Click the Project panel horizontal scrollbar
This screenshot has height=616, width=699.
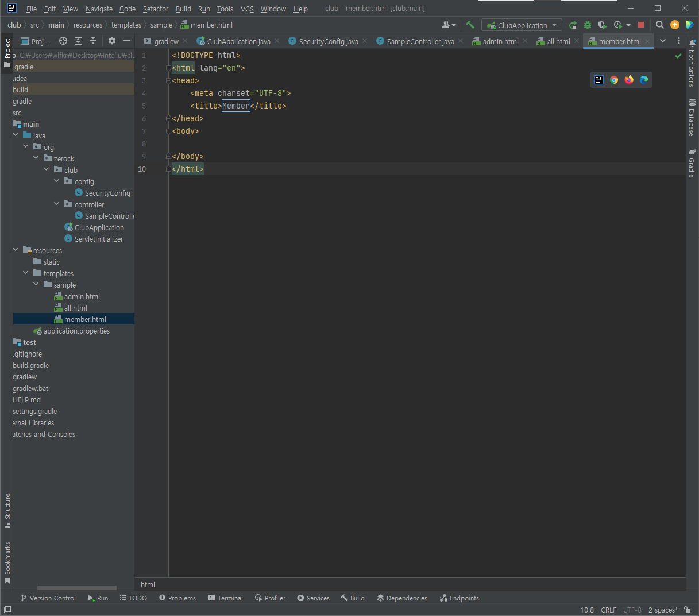77,588
